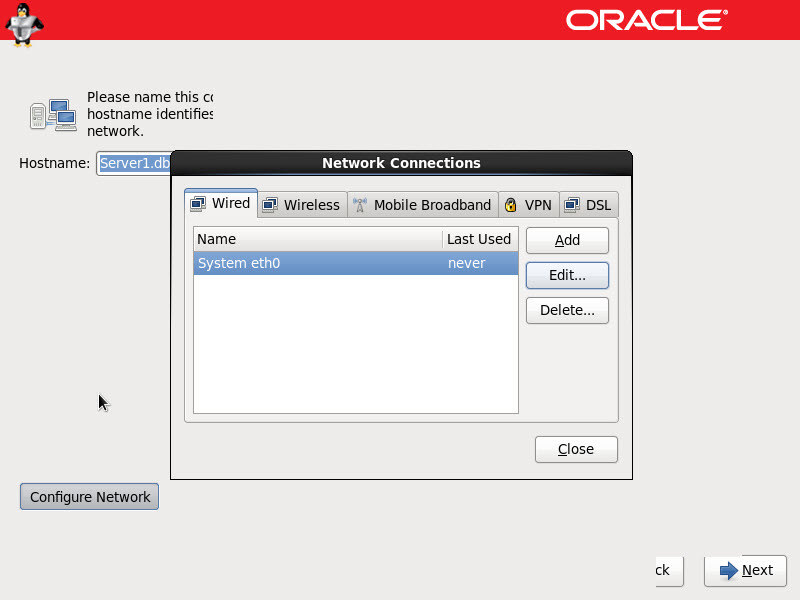Open the DSL tab
This screenshot has width=800, height=600.
pyautogui.click(x=589, y=205)
